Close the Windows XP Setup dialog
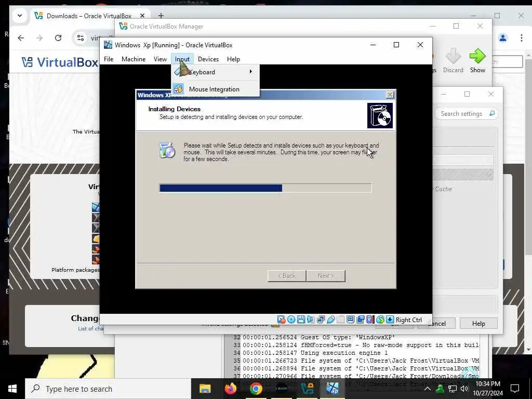Screen dimensions: 532x399 390,95
